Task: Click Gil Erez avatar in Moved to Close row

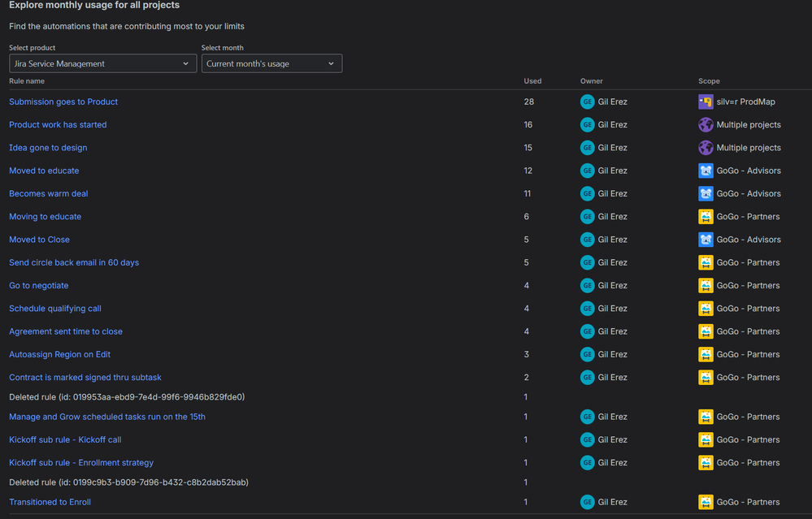Action: (x=587, y=240)
